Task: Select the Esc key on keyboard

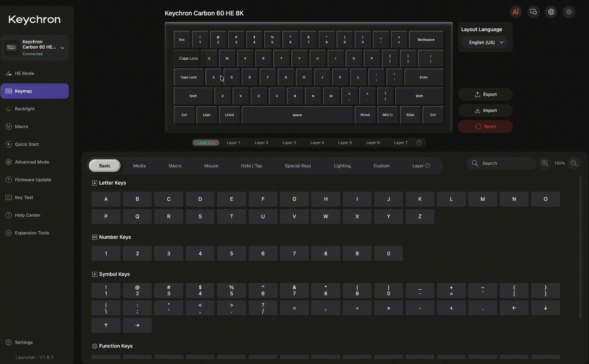Action: 182,40
